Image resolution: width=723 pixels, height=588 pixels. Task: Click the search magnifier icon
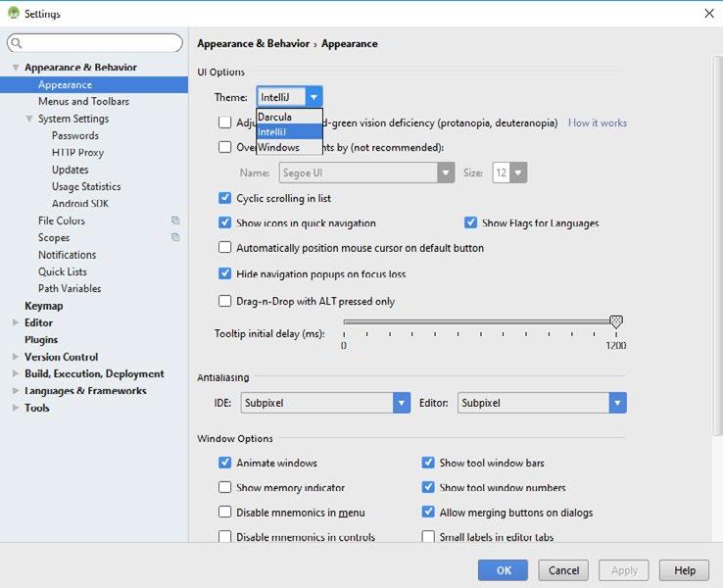(x=16, y=43)
